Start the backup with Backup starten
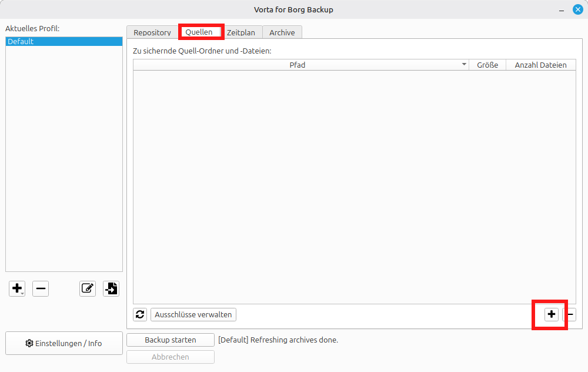Screen dimensions: 588x372 (171, 340)
